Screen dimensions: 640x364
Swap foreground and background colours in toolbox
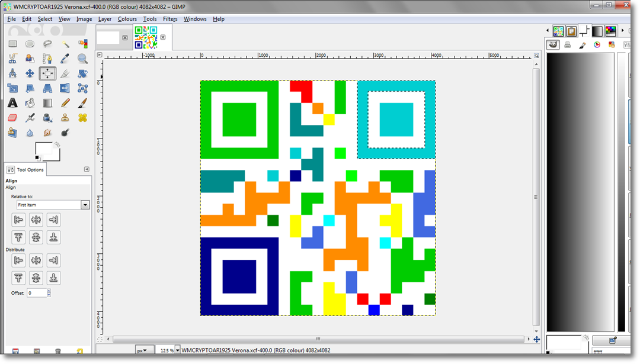(x=57, y=144)
